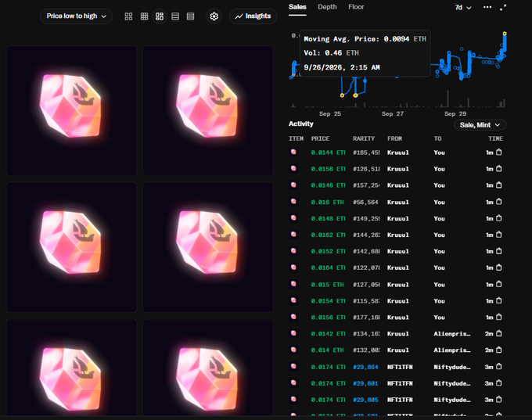Open cart icon for the 0.0144 ETH sale
Image resolution: width=532 pixels, height=420 pixels.
tap(499, 153)
